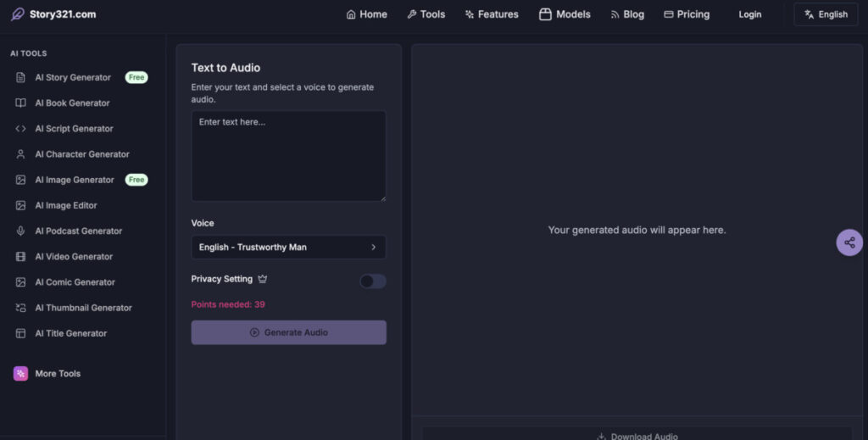The image size is (868, 440).
Task: Open the Tools menu in navigation
Action: (x=426, y=14)
